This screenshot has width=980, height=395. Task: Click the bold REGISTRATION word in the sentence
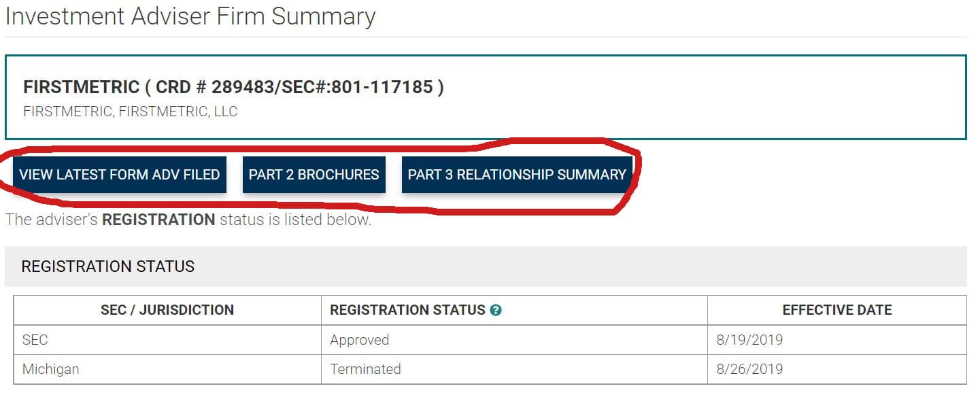158,220
